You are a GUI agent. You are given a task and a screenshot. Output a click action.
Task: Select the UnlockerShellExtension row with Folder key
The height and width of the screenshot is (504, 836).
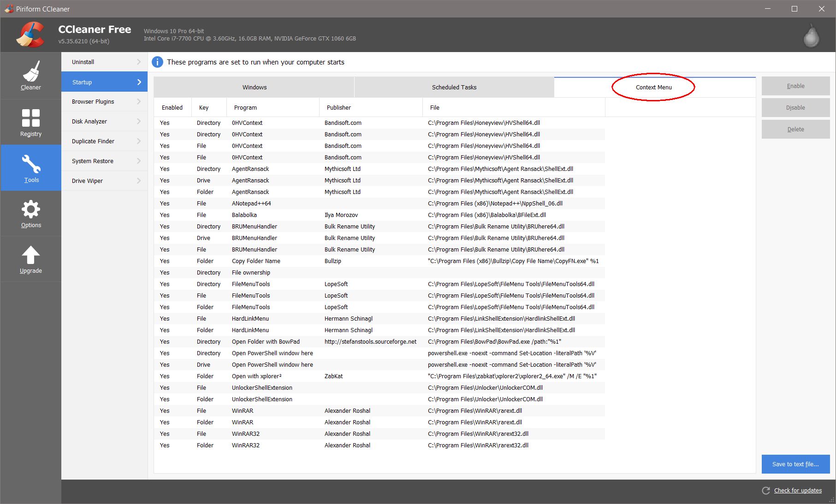(x=379, y=399)
